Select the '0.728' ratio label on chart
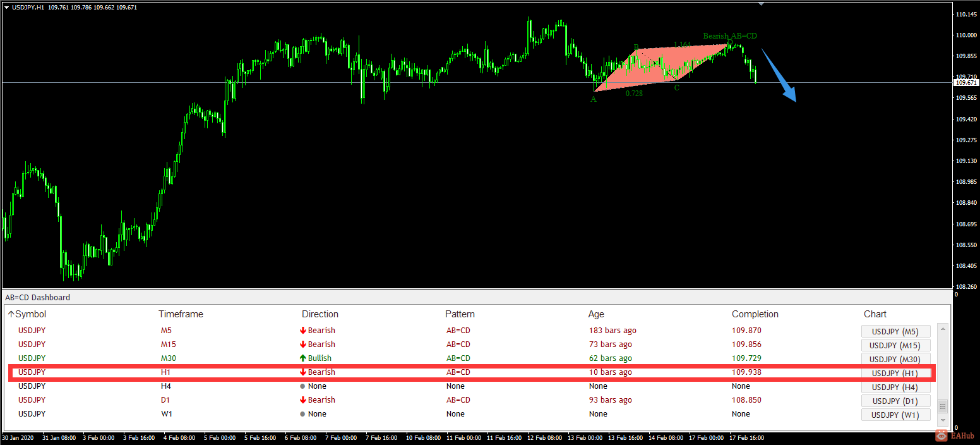The width and height of the screenshot is (980, 445). (635, 94)
